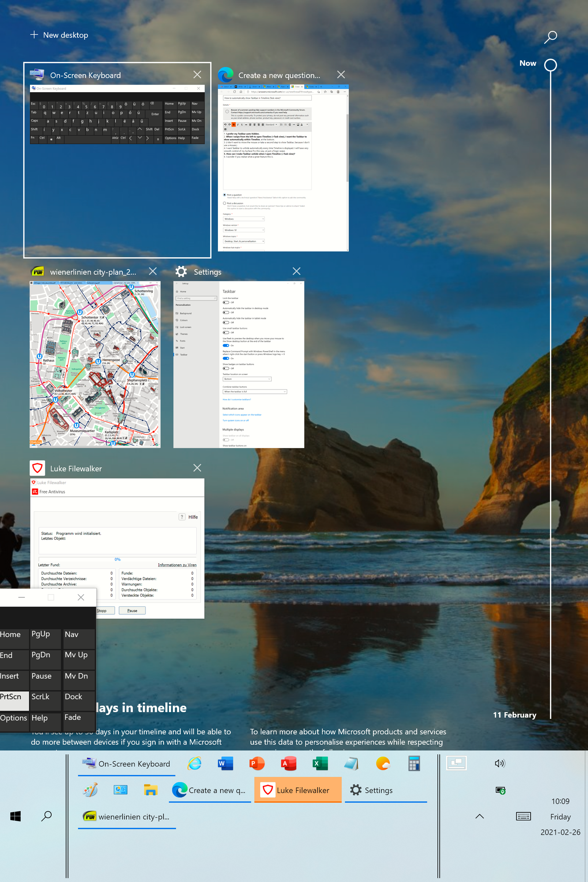Open the volume control in the system tray
The image size is (588, 882).
click(500, 763)
